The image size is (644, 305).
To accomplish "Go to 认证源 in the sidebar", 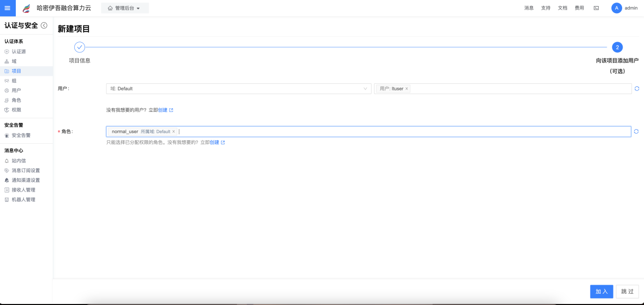I will 19,51.
